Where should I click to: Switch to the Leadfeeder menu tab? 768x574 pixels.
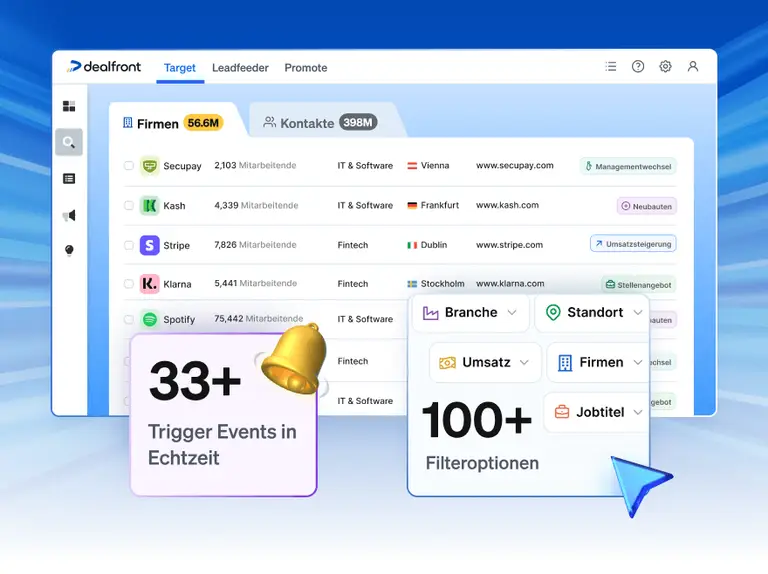[x=241, y=68]
